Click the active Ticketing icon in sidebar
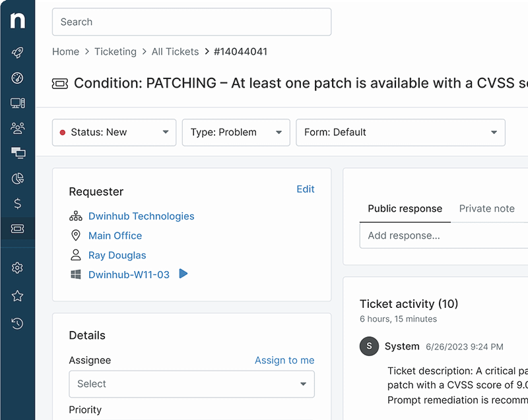The image size is (528, 420). 17,228
